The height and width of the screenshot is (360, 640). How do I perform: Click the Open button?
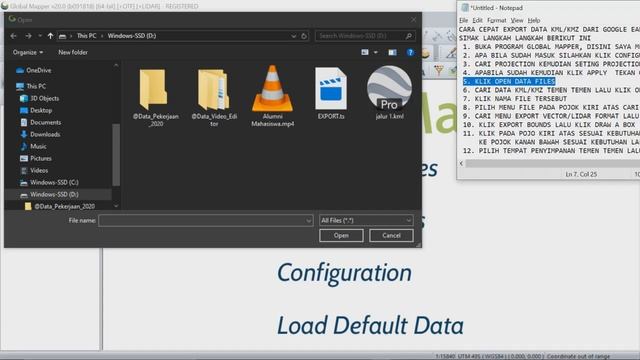point(341,236)
